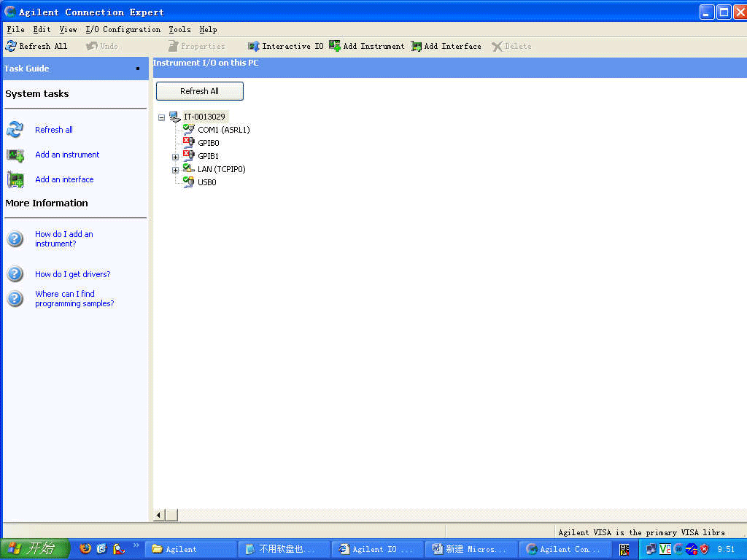The height and width of the screenshot is (560, 747).
Task: Click the LAN (TCPIP0) interface icon
Action: [x=189, y=168]
